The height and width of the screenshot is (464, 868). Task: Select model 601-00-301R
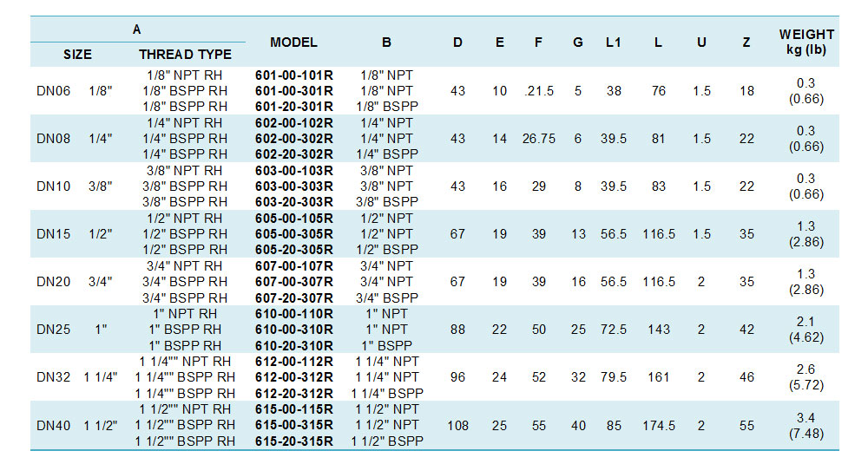(294, 91)
